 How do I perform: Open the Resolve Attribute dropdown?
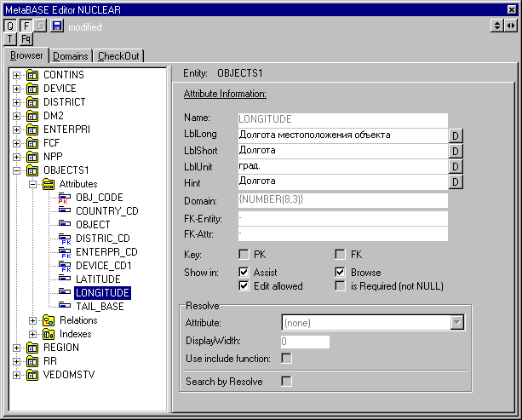tap(457, 323)
